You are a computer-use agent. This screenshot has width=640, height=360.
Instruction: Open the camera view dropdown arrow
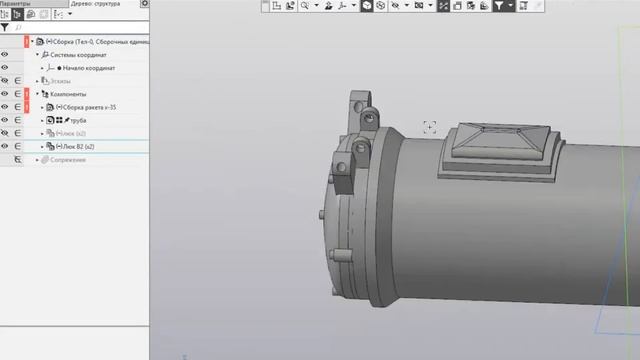(x=430, y=5)
